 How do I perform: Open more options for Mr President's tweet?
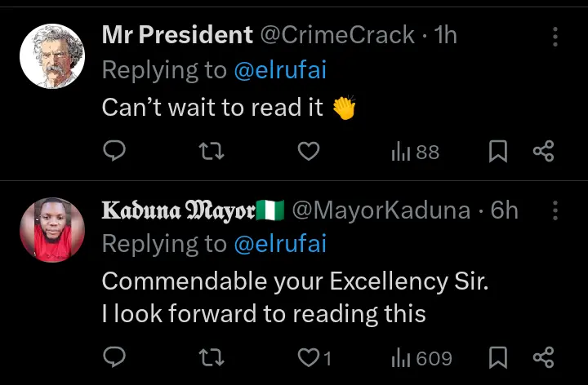click(555, 36)
